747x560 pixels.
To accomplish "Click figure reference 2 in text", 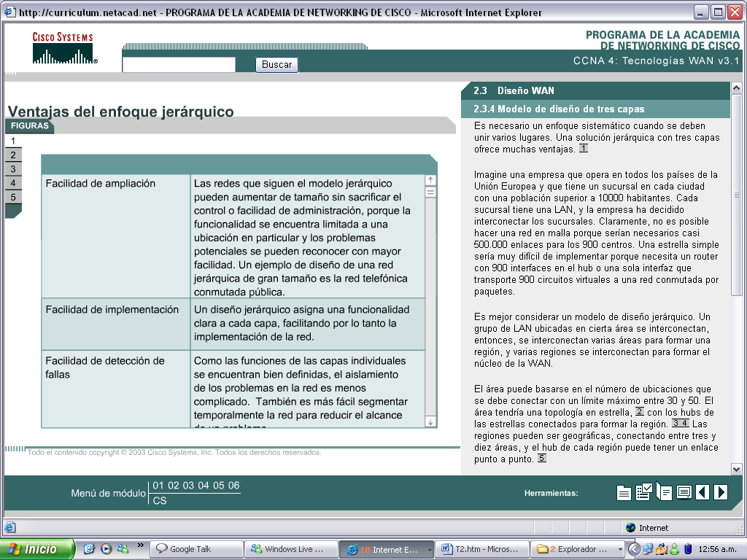I will pyautogui.click(x=639, y=411).
